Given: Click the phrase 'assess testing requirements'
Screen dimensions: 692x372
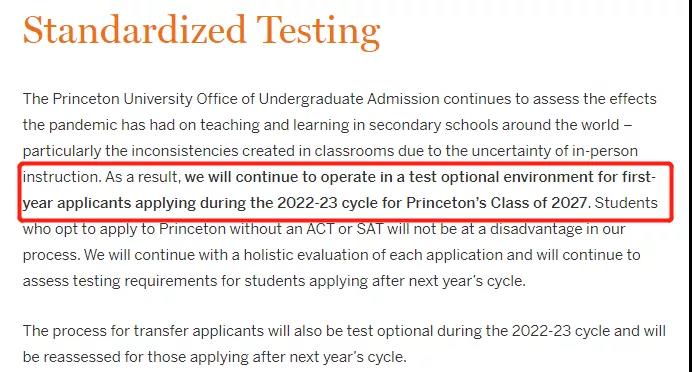Looking at the screenshot, I should (x=120, y=281).
